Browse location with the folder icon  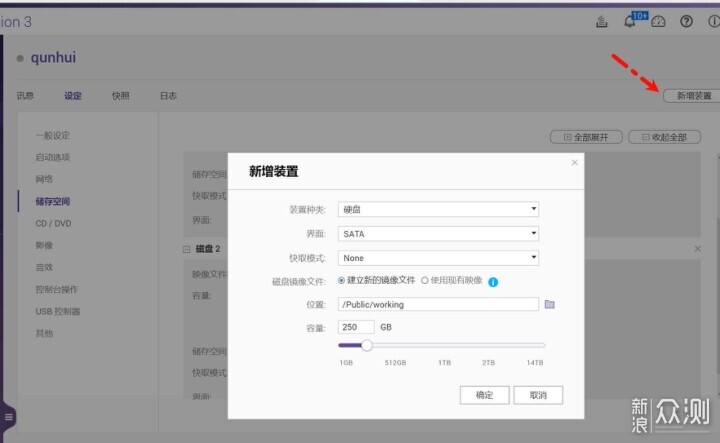click(x=549, y=304)
